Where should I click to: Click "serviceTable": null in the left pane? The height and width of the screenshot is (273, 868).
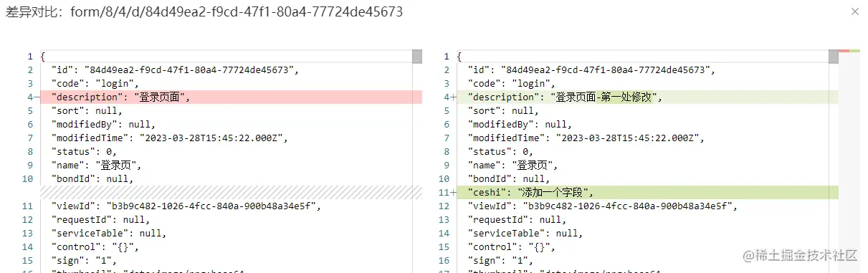(109, 233)
